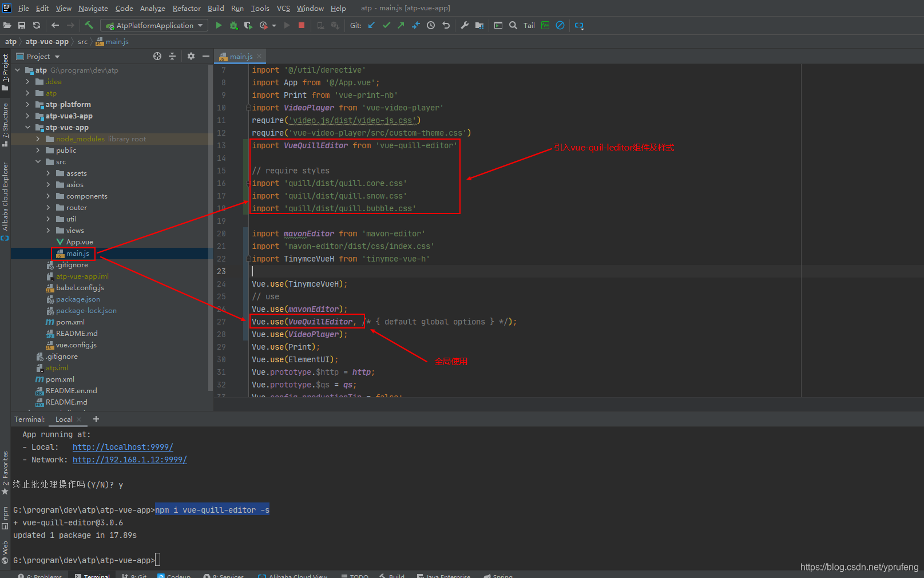The height and width of the screenshot is (578, 924).
Task: Start the Debug session using the bug icon
Action: (x=233, y=25)
